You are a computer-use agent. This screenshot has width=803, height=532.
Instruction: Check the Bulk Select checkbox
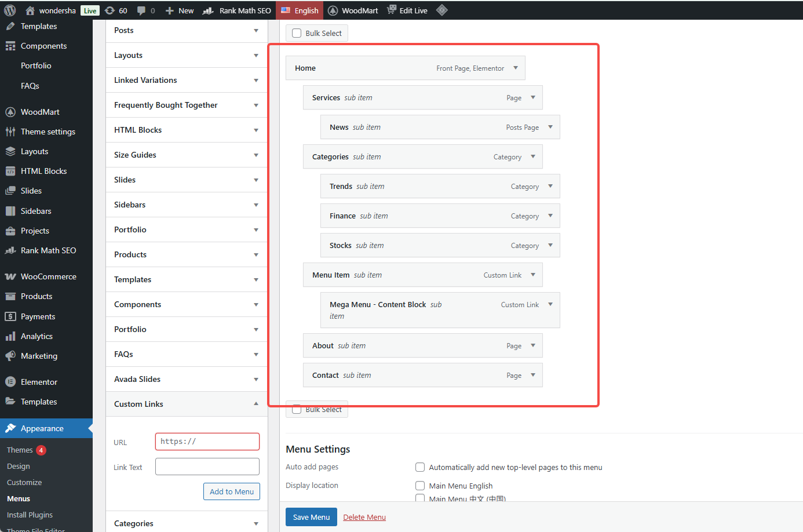[x=296, y=33]
